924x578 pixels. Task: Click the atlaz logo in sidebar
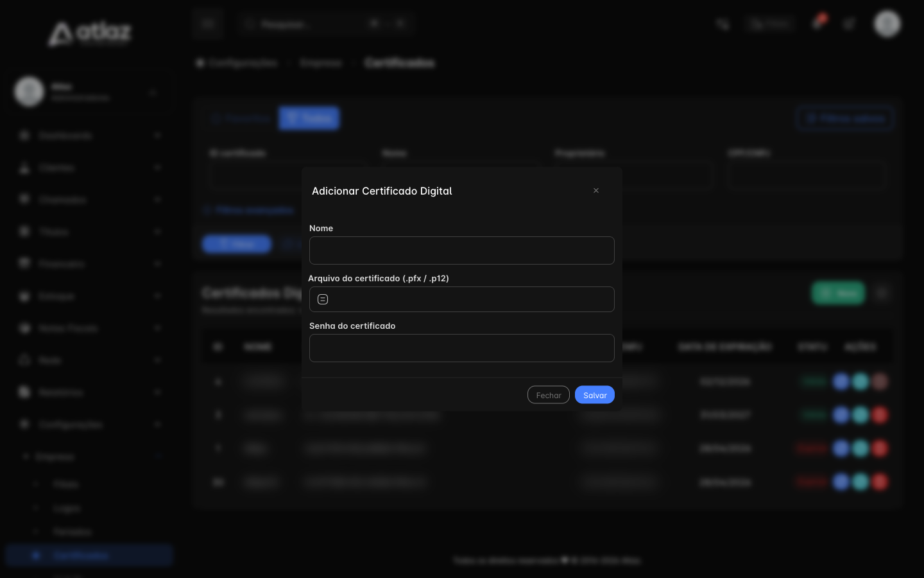90,33
